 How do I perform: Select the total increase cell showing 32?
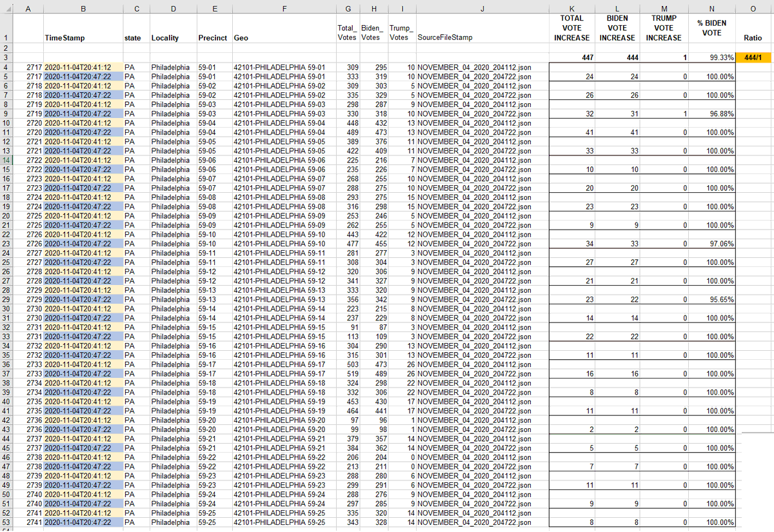(x=571, y=113)
